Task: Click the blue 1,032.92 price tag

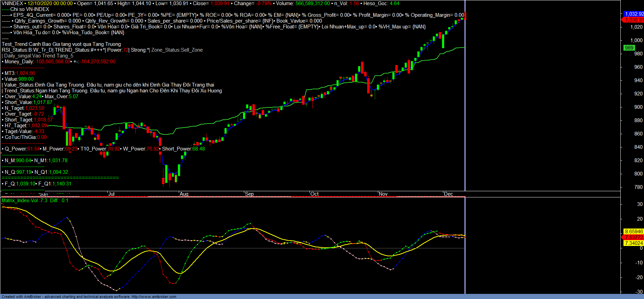Action: pyautogui.click(x=634, y=14)
